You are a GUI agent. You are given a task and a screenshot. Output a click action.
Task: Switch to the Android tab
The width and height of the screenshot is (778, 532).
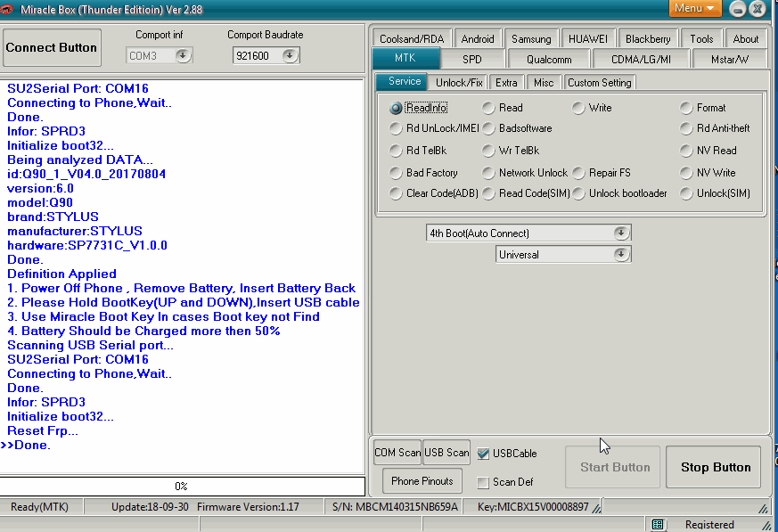(x=478, y=38)
